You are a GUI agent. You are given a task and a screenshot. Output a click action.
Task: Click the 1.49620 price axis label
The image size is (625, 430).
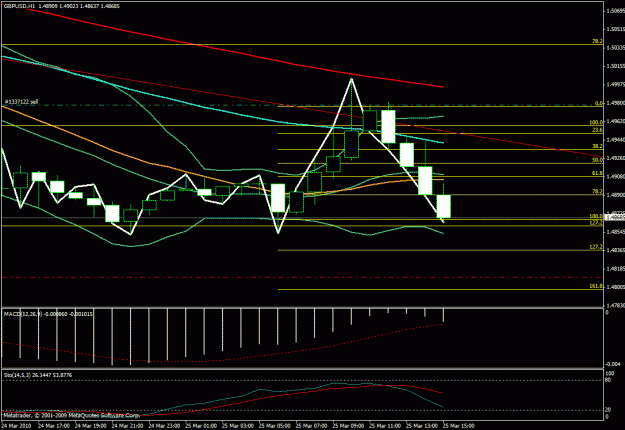point(615,121)
